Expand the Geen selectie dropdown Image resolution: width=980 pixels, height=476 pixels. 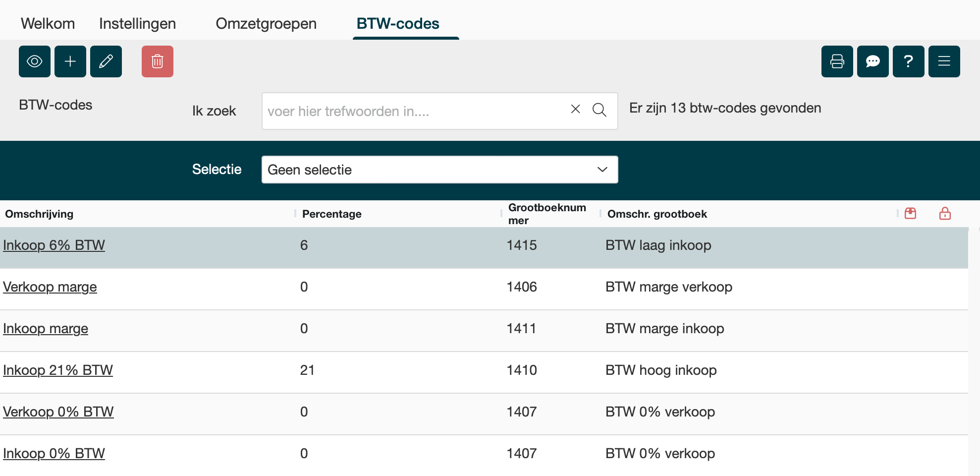coord(439,170)
